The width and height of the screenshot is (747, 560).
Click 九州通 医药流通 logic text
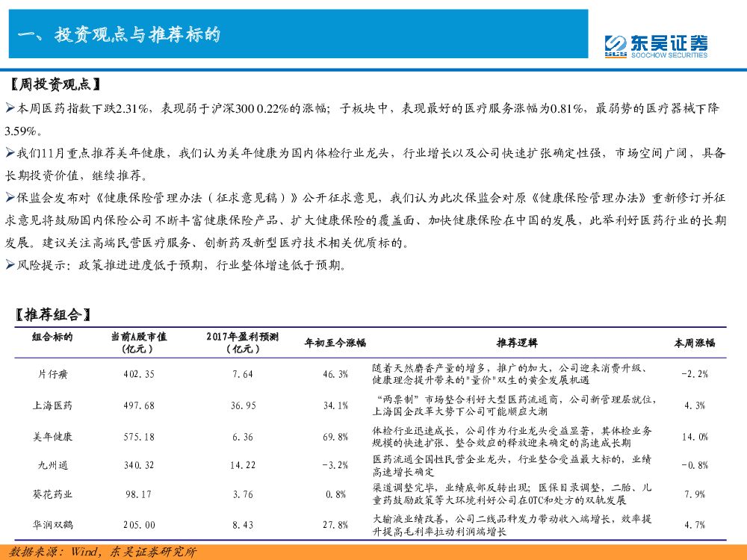coord(512,465)
